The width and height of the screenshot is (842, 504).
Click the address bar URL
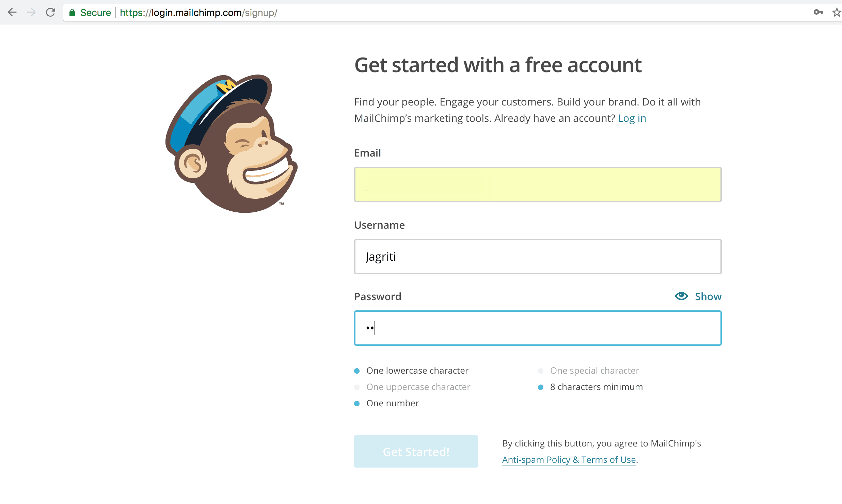[x=198, y=13]
